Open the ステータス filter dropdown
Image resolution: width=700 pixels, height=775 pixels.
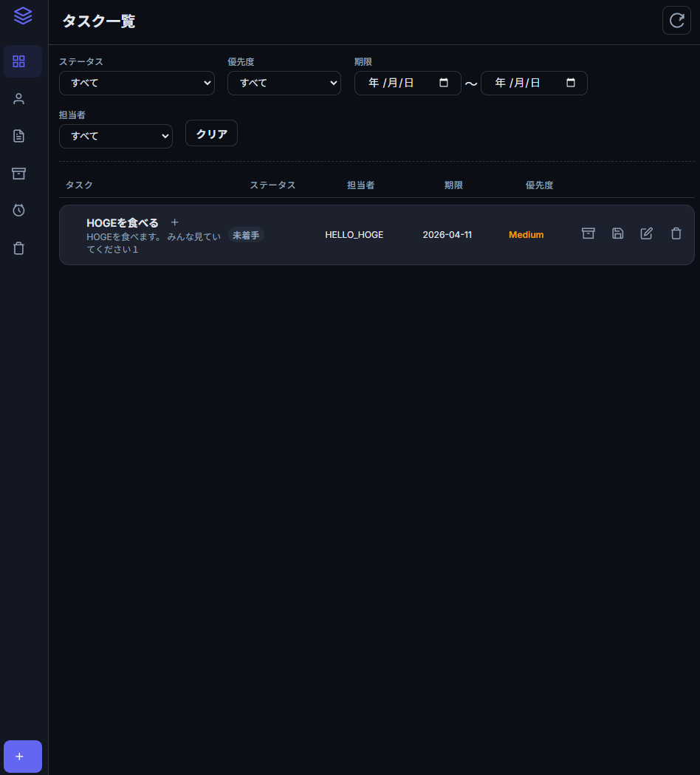click(137, 83)
